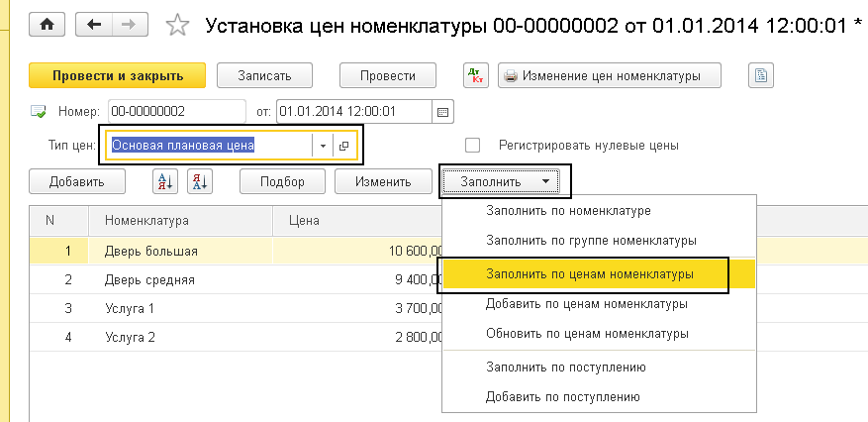
Task: Open calendar picker next to date
Action: (442, 111)
